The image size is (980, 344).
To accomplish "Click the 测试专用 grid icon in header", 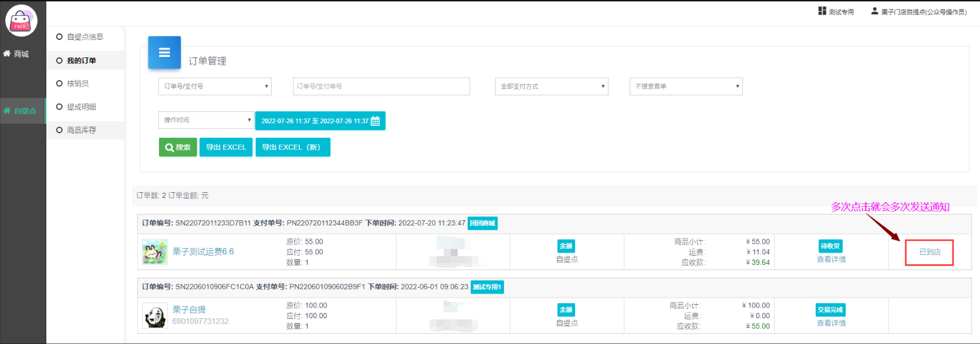I will [x=822, y=11].
